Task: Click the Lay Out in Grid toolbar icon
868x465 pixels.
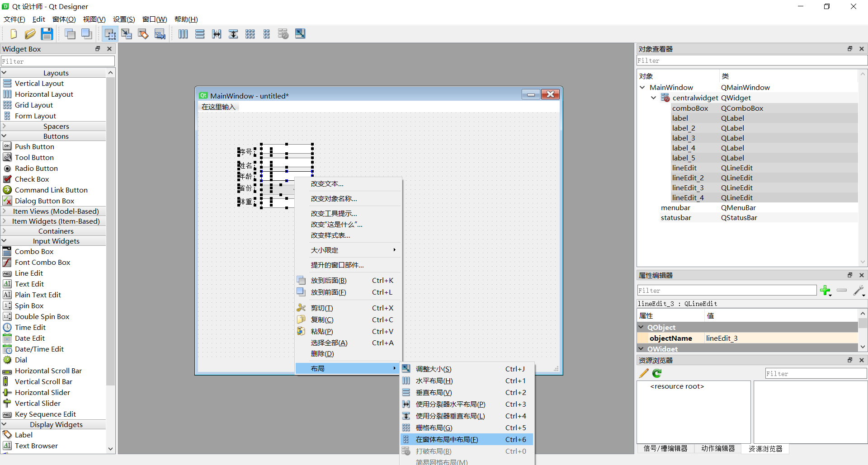Action: click(250, 34)
